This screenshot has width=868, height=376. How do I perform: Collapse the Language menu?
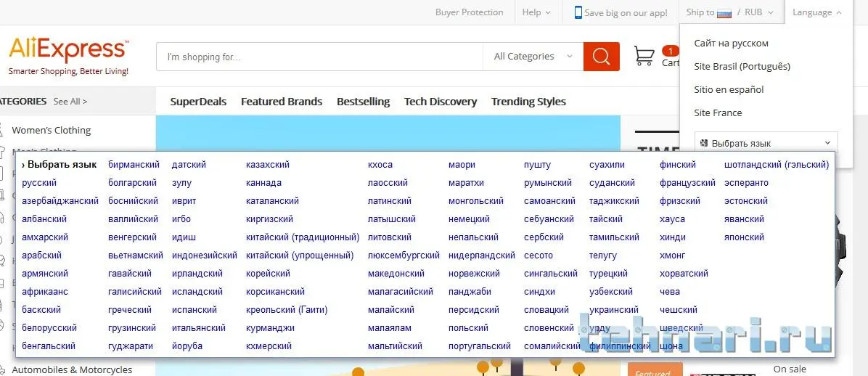[x=817, y=12]
